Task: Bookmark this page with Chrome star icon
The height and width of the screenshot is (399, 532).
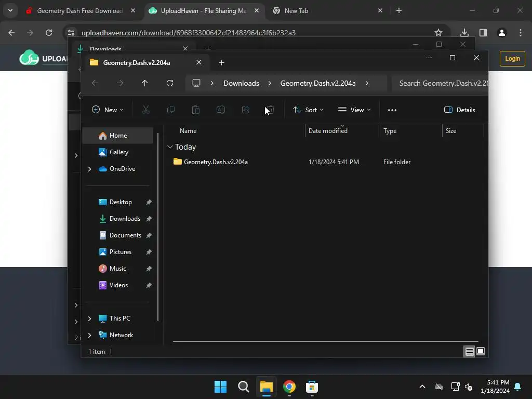Action: click(438, 33)
